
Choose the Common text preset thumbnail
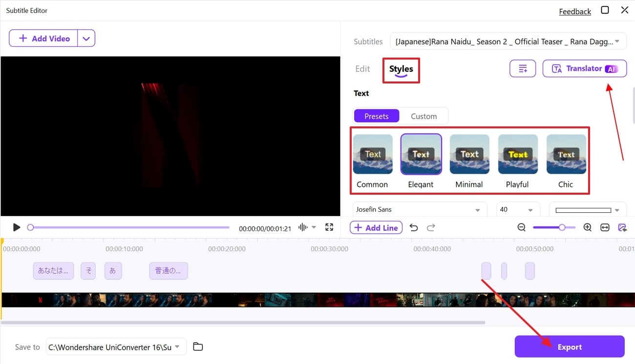pos(373,154)
